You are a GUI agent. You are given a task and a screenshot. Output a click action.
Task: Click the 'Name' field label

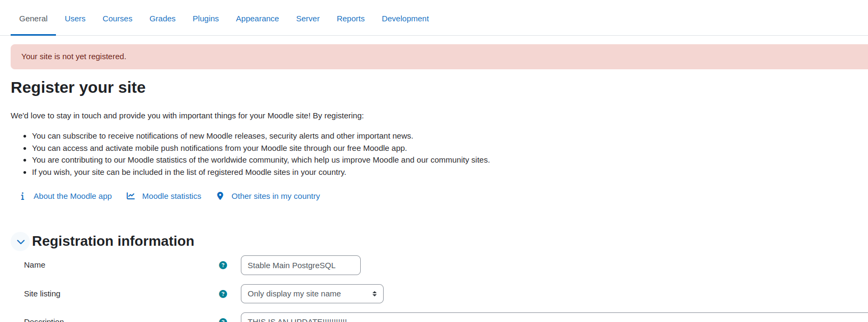35,265
